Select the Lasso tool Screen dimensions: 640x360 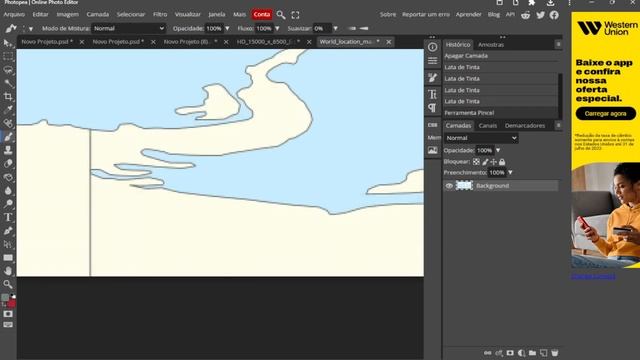click(8, 70)
